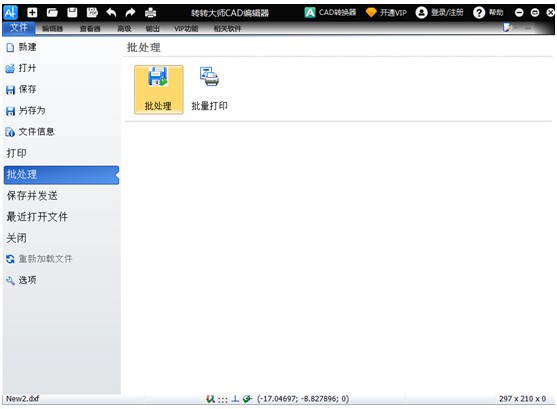557x409 pixels.
Task: Open the VIP功能 ribbon tab
Action: (x=186, y=28)
